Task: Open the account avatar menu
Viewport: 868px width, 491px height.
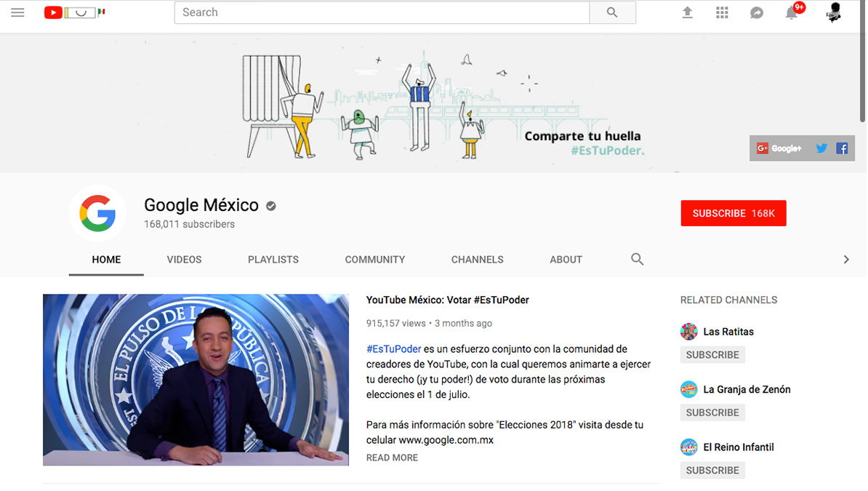Action: click(x=834, y=12)
